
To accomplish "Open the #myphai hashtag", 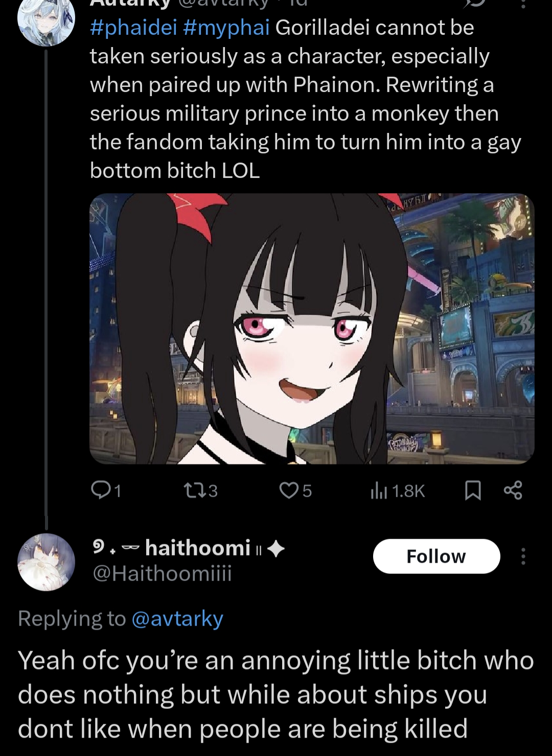I will tap(226, 28).
